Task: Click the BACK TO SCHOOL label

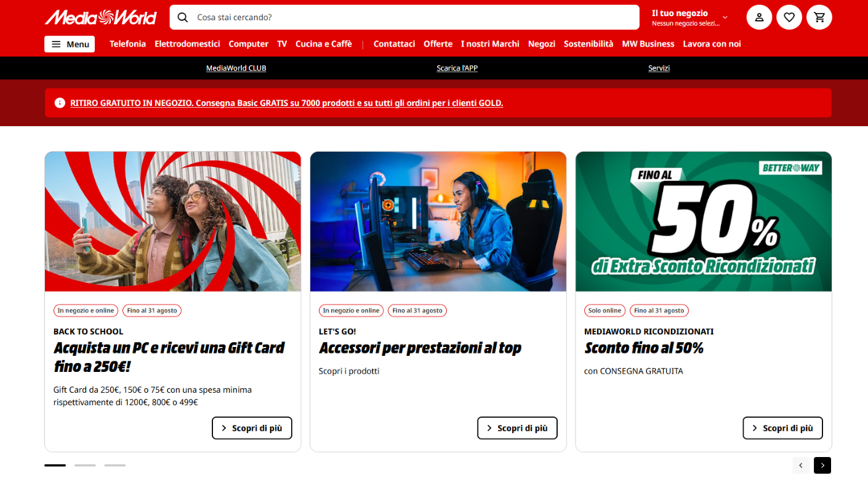Action: pyautogui.click(x=88, y=332)
